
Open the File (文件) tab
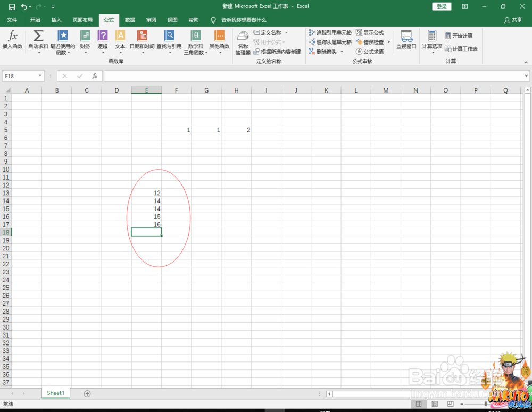point(12,20)
